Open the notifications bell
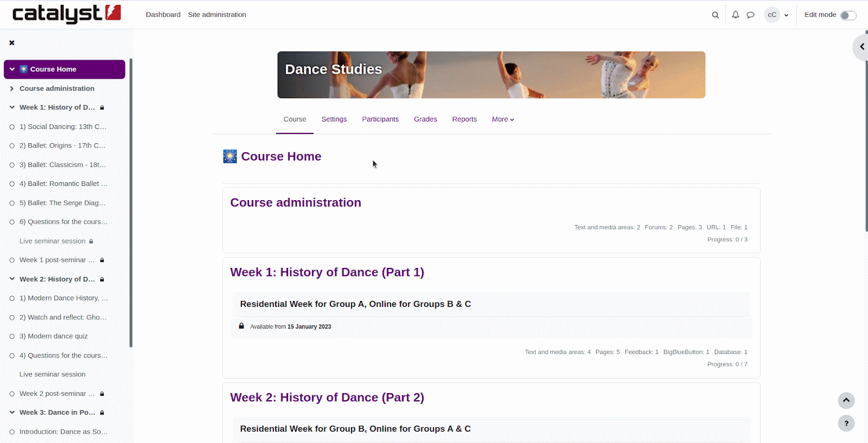 (x=735, y=15)
